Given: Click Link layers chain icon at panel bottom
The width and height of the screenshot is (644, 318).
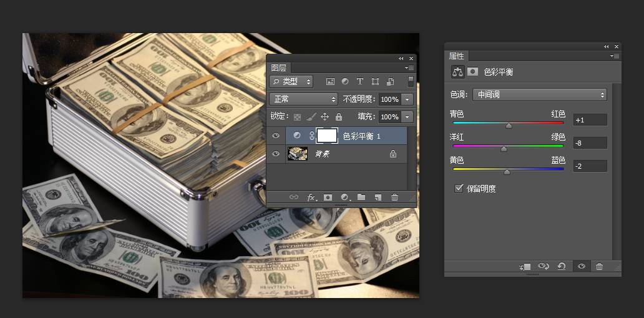Looking at the screenshot, I should tap(294, 197).
